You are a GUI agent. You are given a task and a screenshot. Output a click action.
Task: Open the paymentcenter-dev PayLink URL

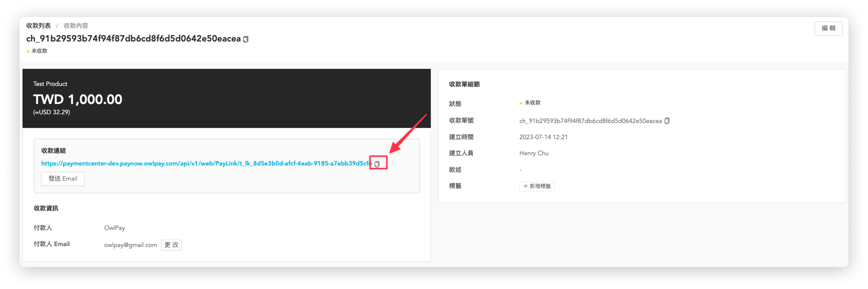[206, 164]
